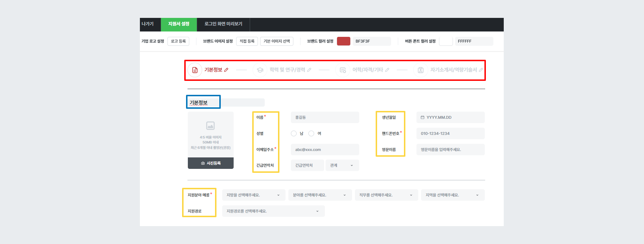Select the 여 gender radio button
644x244 pixels.
point(311,133)
